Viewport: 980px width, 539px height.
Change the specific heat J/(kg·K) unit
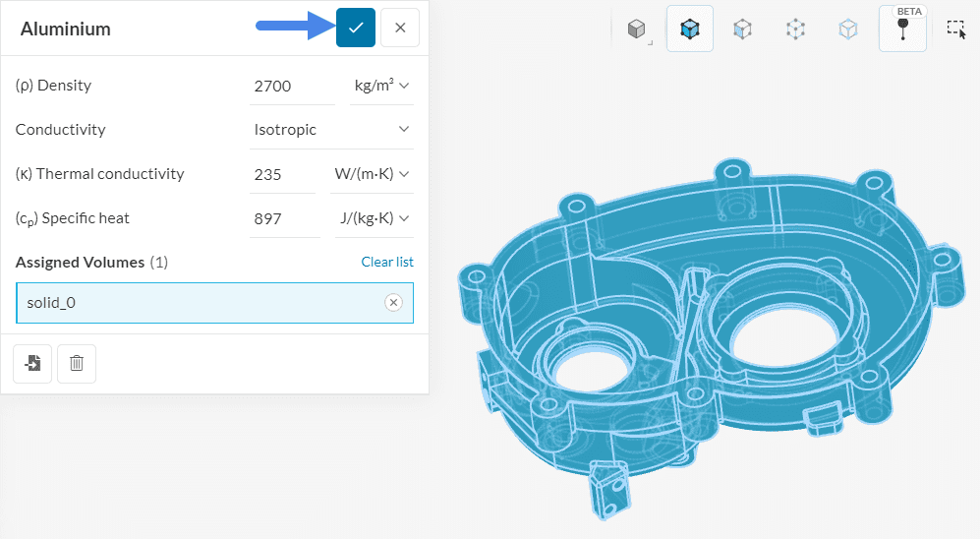click(x=375, y=218)
